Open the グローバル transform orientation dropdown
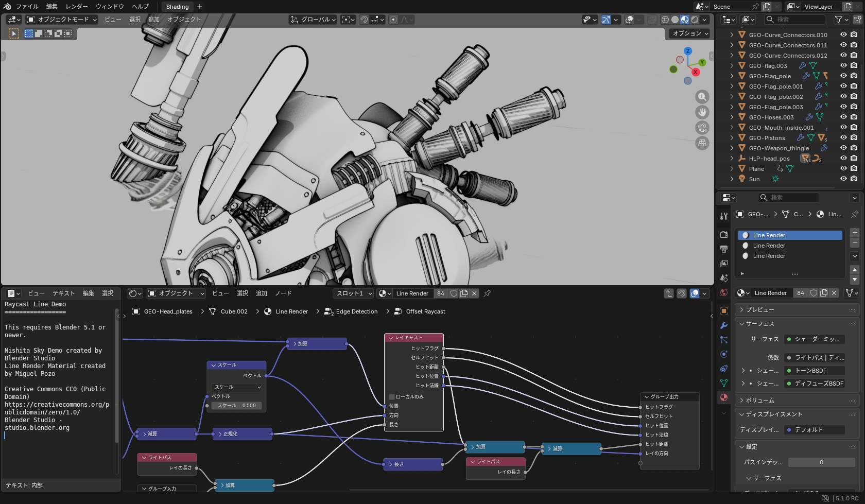 coord(313,19)
